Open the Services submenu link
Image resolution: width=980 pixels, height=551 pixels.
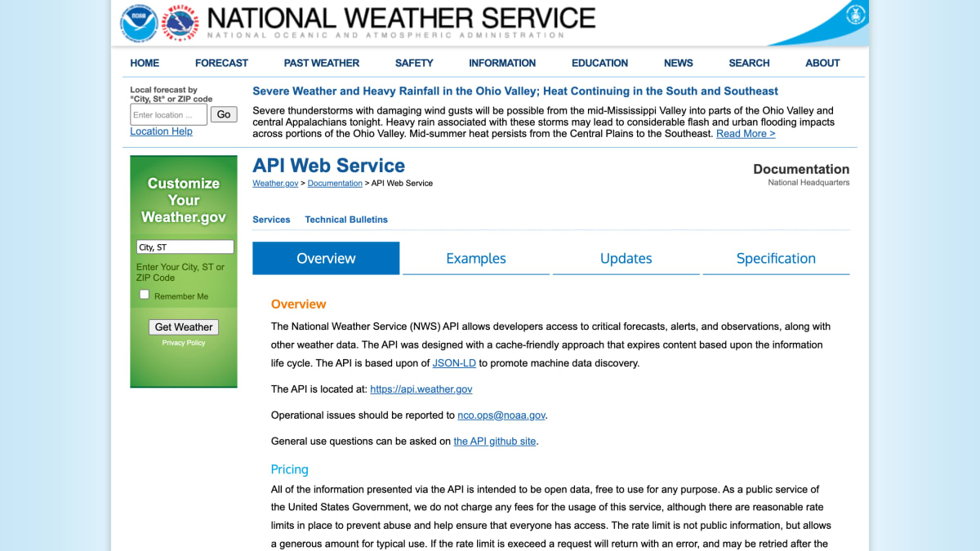[x=271, y=220]
